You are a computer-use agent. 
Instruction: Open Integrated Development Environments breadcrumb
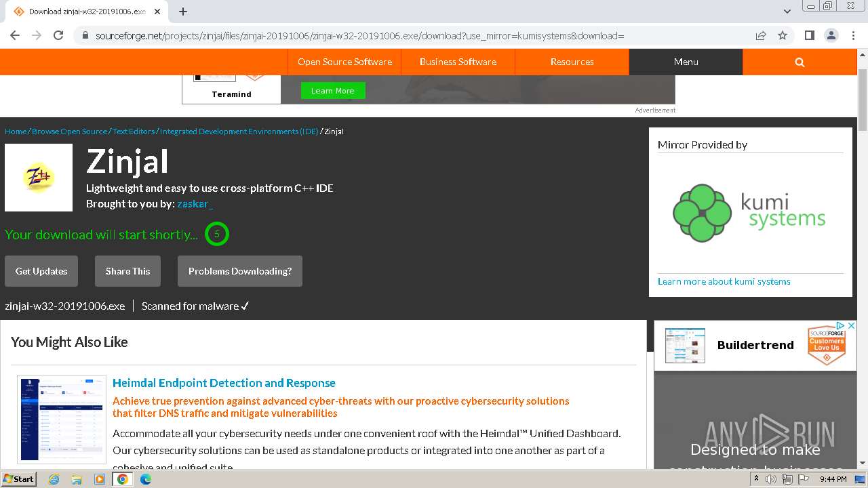(239, 131)
